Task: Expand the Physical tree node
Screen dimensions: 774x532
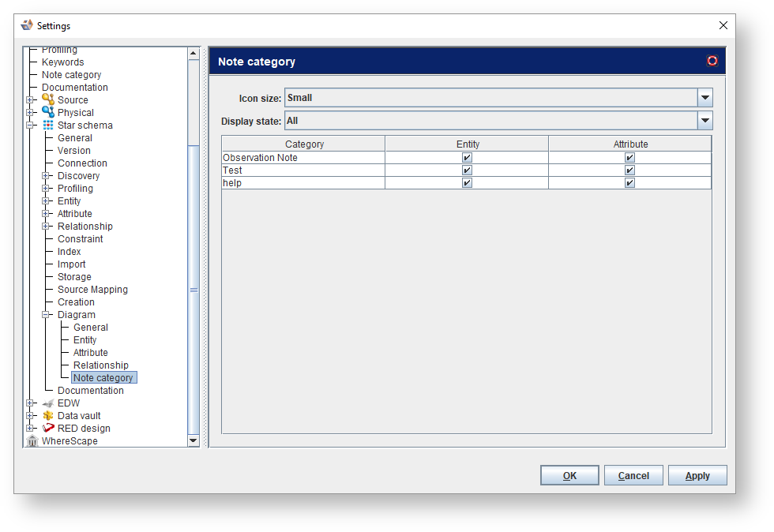Action: point(30,113)
